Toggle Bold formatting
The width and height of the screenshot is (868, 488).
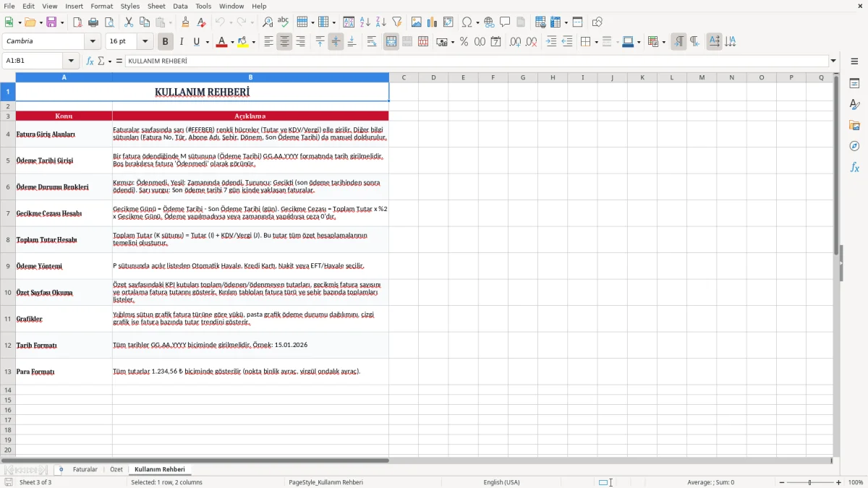click(166, 42)
